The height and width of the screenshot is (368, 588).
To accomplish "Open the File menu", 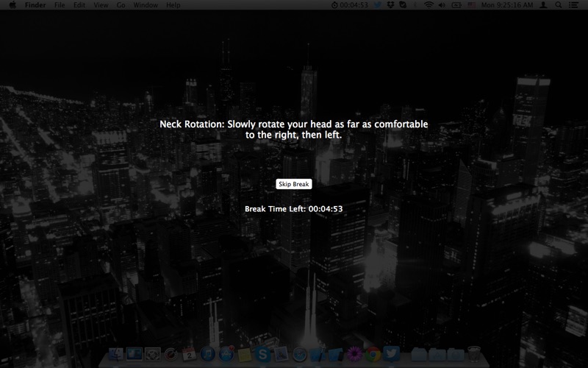I will click(x=60, y=5).
